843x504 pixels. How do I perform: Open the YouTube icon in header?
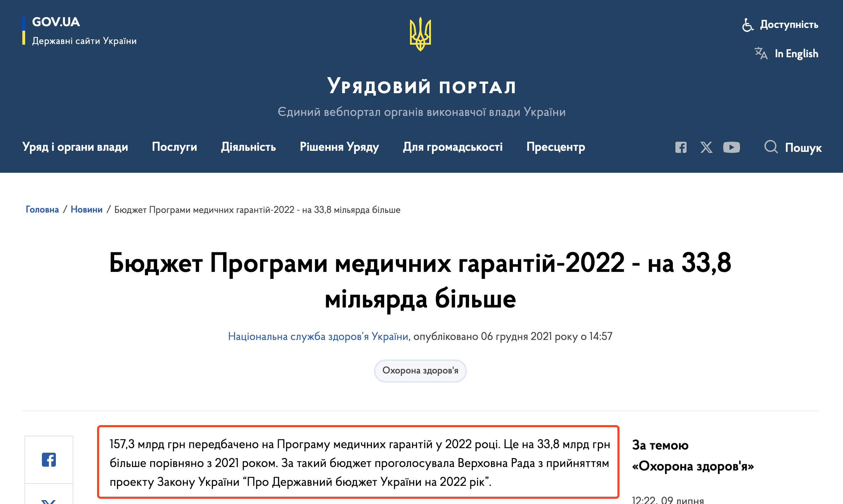[732, 147]
